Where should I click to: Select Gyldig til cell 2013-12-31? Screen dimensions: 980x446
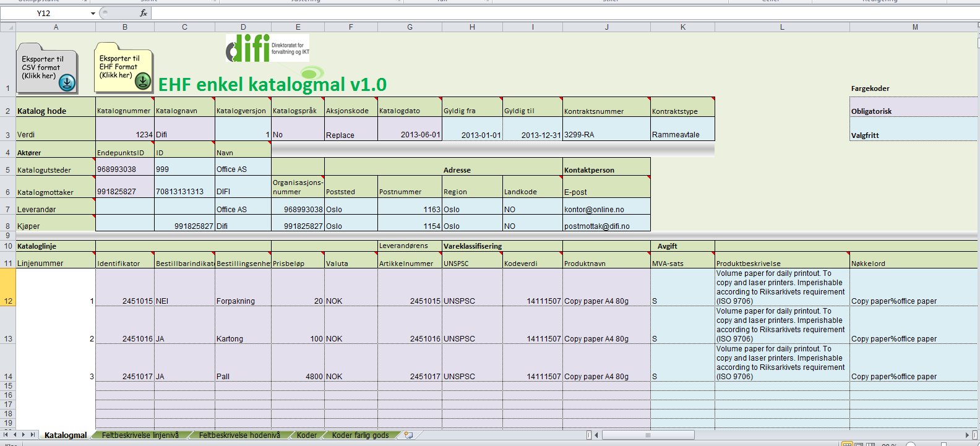pyautogui.click(x=532, y=129)
